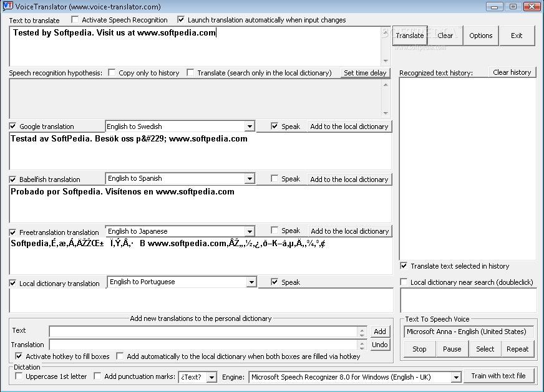Click the Translation field spinner down arrow

coord(362,347)
